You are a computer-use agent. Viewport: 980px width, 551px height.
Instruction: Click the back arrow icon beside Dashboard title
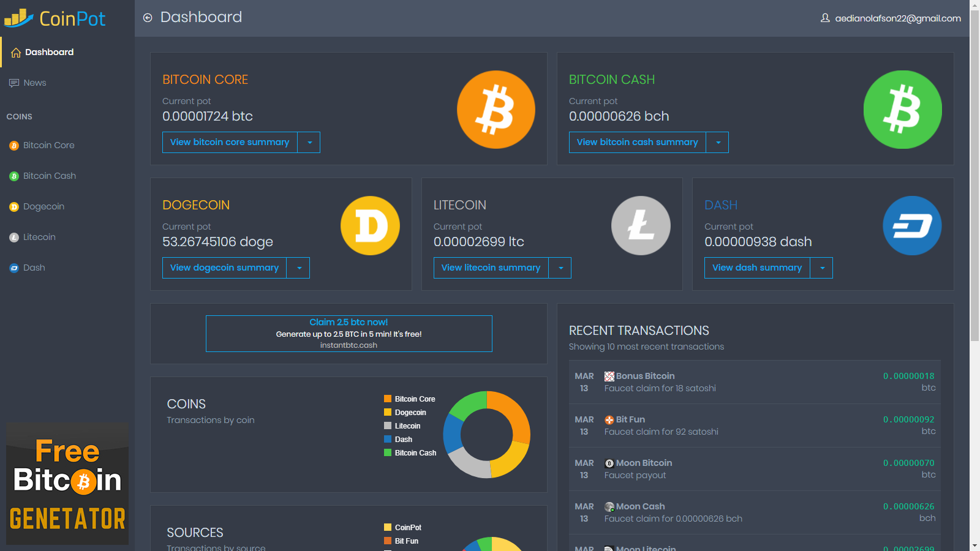point(148,18)
